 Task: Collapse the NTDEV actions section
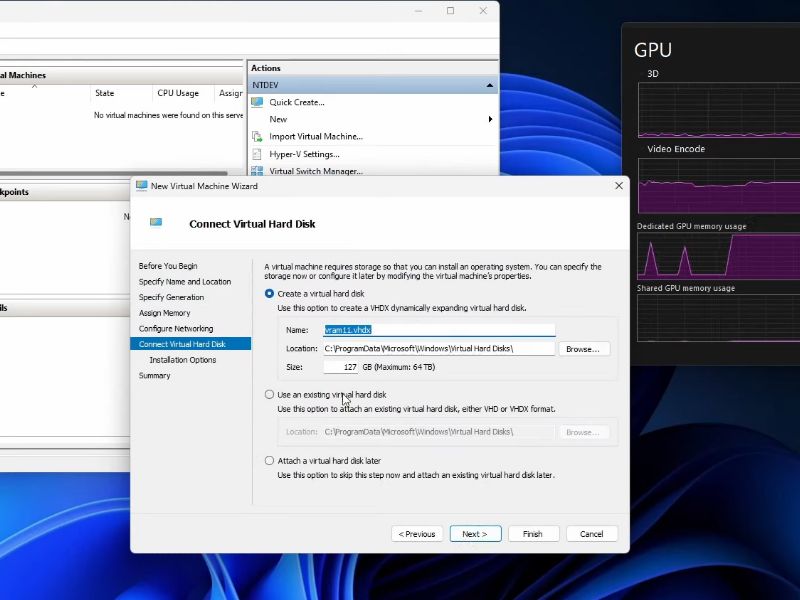pyautogui.click(x=490, y=85)
